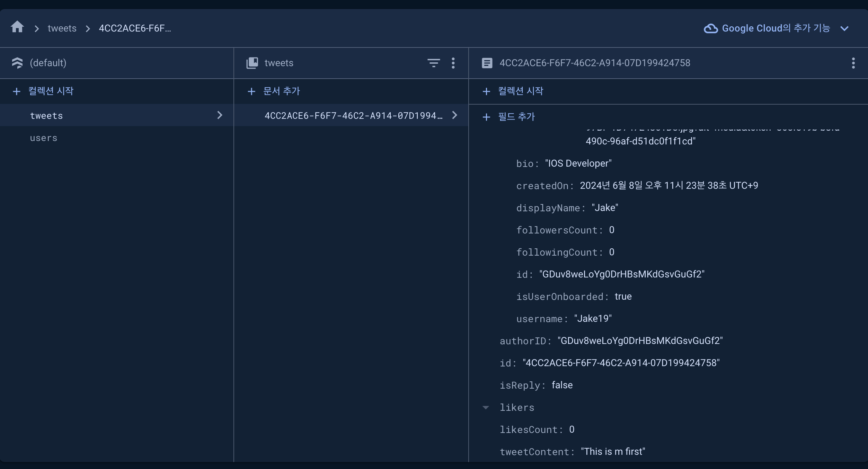Click chevron beside document 4CC2ACE6 row
The height and width of the screenshot is (469, 868).
point(454,115)
